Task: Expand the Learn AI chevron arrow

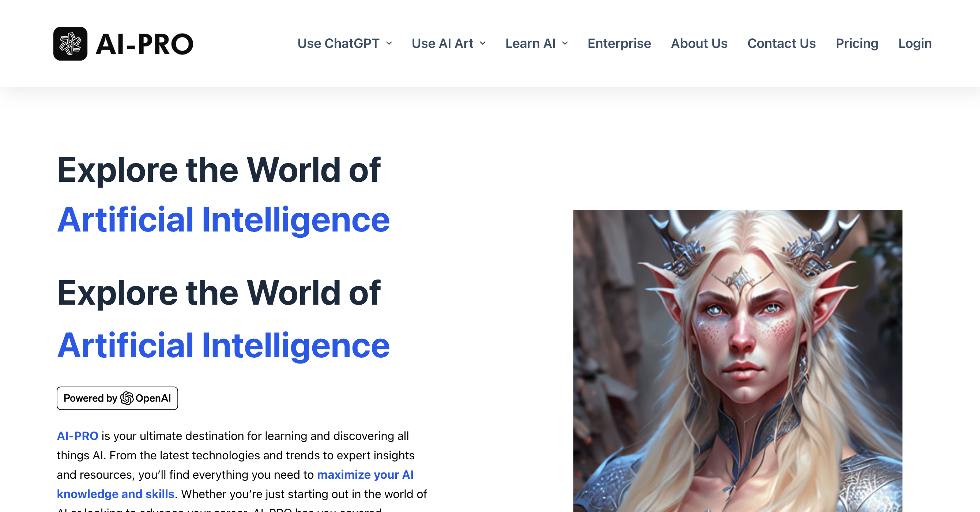Action: [x=565, y=44]
